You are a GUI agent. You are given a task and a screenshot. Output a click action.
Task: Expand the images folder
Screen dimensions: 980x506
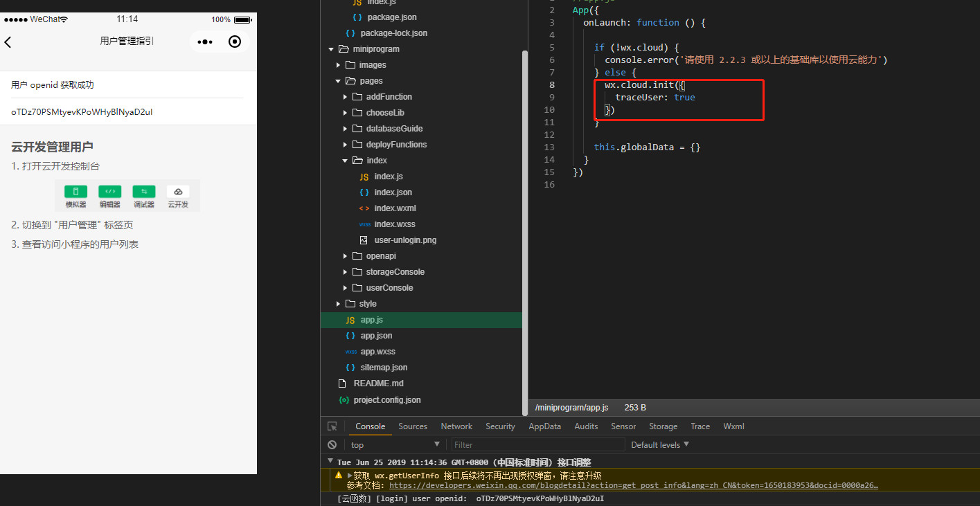point(338,65)
